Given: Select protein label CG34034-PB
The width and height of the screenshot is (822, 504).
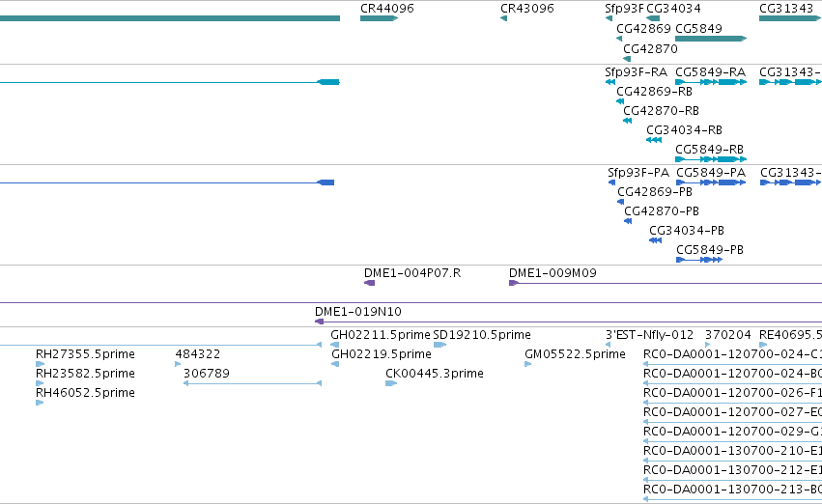Looking at the screenshot, I should pyautogui.click(x=687, y=231).
